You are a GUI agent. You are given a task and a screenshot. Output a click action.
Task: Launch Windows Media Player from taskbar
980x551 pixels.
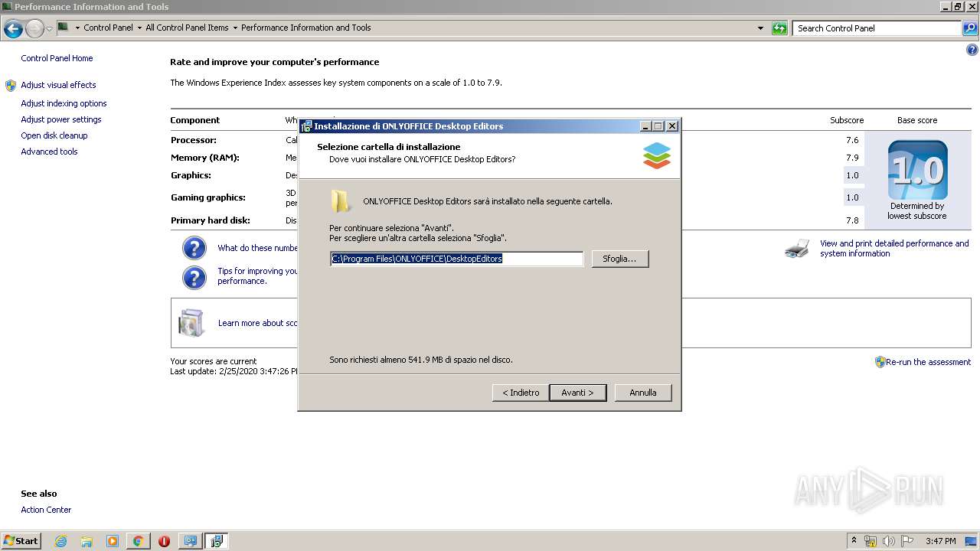pyautogui.click(x=113, y=541)
